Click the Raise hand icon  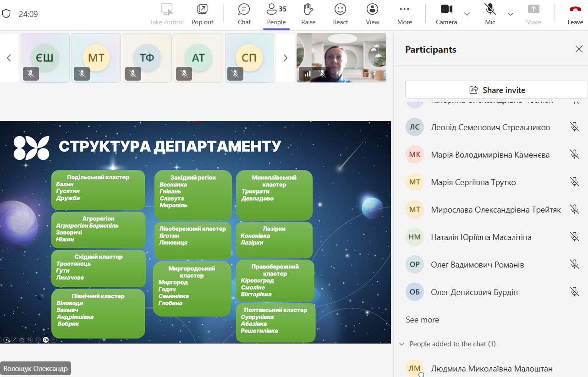click(x=308, y=14)
